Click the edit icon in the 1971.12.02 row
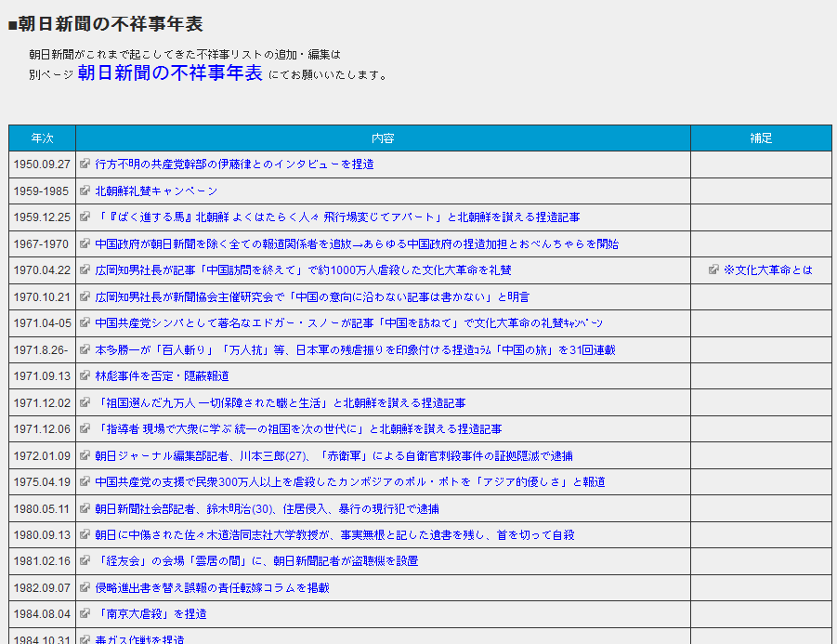The width and height of the screenshot is (837, 644). (85, 401)
